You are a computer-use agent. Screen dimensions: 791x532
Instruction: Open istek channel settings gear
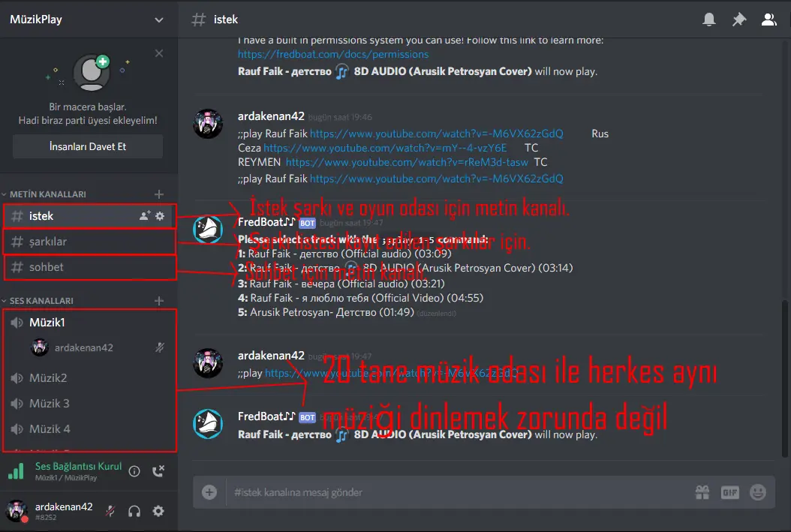tap(160, 216)
